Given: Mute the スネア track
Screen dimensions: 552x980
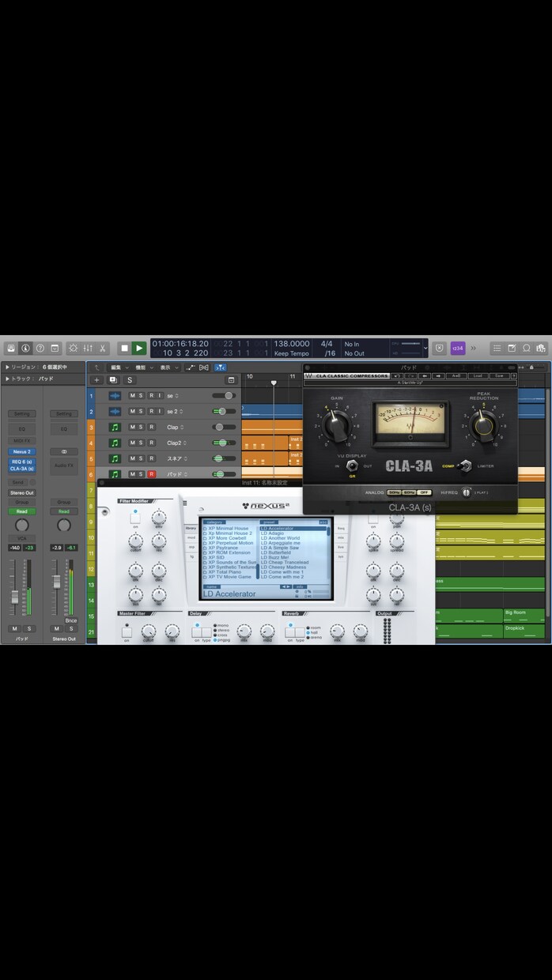Looking at the screenshot, I should tap(132, 458).
